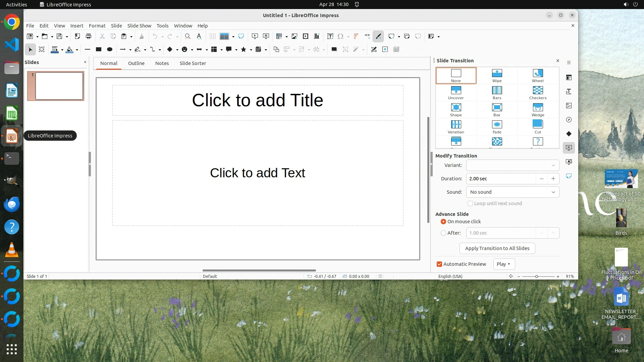Viewport: 644px width, 362px height.
Task: Open the Display Grid options dropdown arrow
Action: (233, 37)
